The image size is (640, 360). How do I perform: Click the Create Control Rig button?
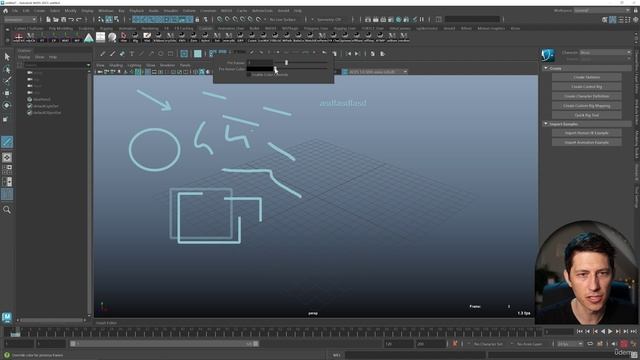[x=587, y=87]
